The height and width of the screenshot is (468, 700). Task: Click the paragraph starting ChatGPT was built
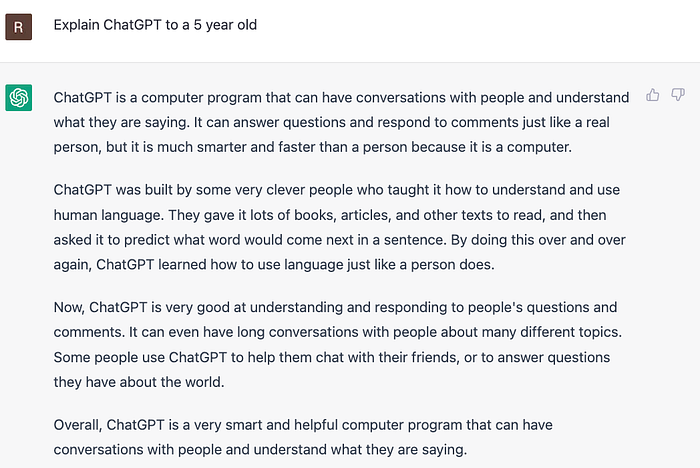click(x=340, y=227)
